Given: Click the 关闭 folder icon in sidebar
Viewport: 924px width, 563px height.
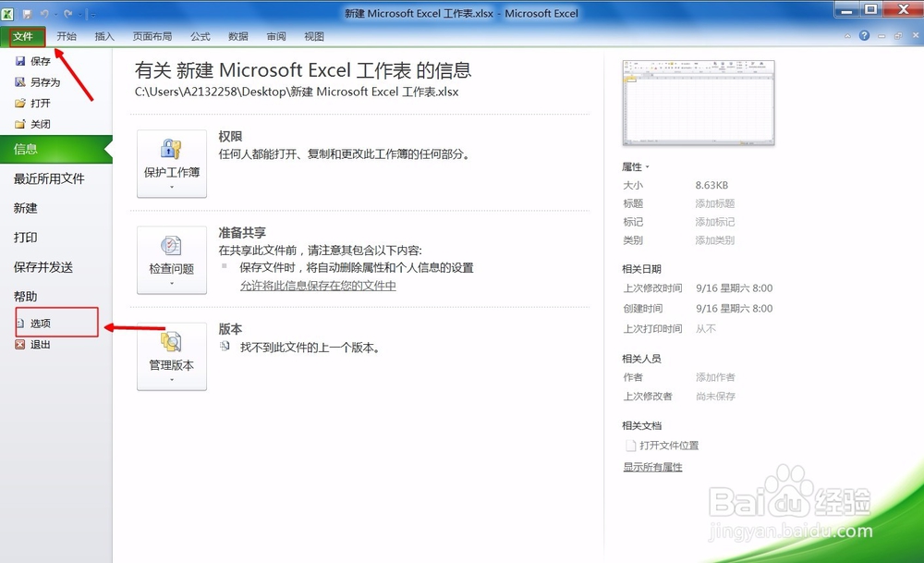Looking at the screenshot, I should [20, 124].
